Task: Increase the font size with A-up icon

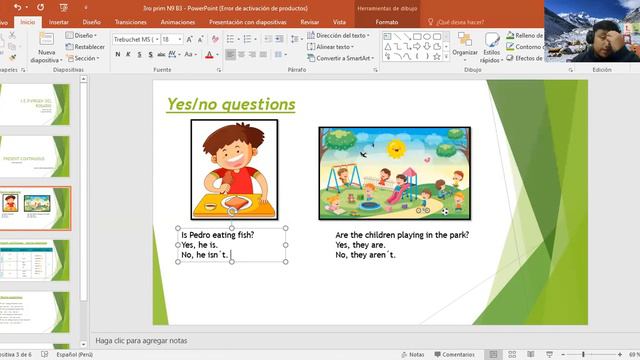Action: 189,39
